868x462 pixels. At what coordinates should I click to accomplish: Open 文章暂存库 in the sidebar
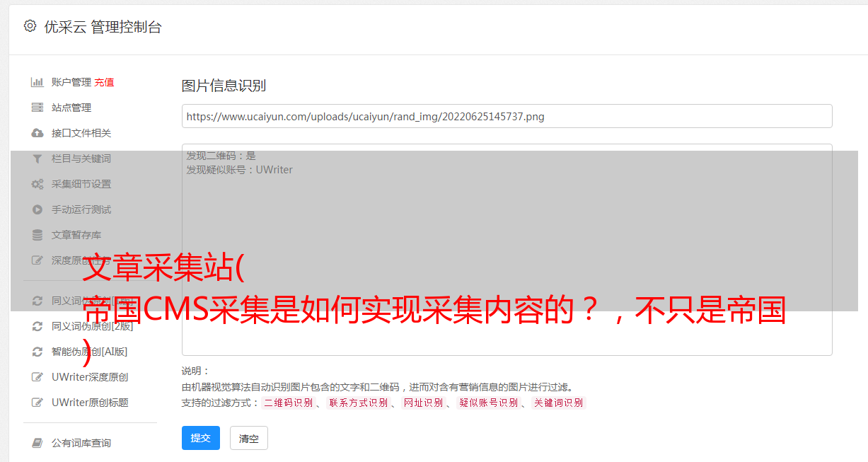76,235
